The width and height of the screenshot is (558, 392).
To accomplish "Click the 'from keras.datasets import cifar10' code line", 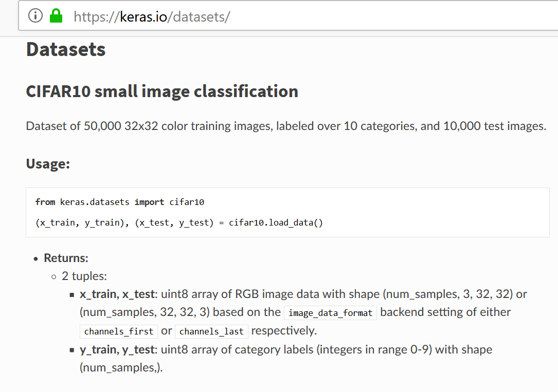I will (119, 202).
